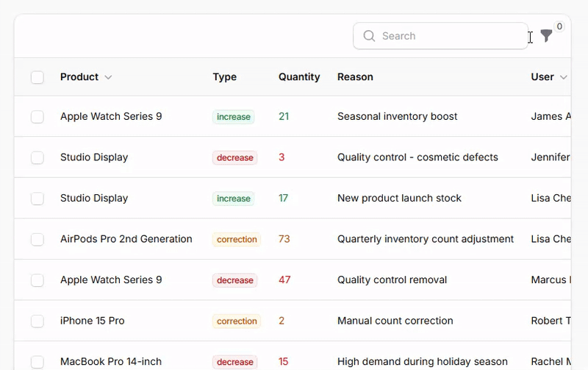Viewport: 588px width, 370px height.
Task: Click quantity value 73
Action: [x=284, y=239]
